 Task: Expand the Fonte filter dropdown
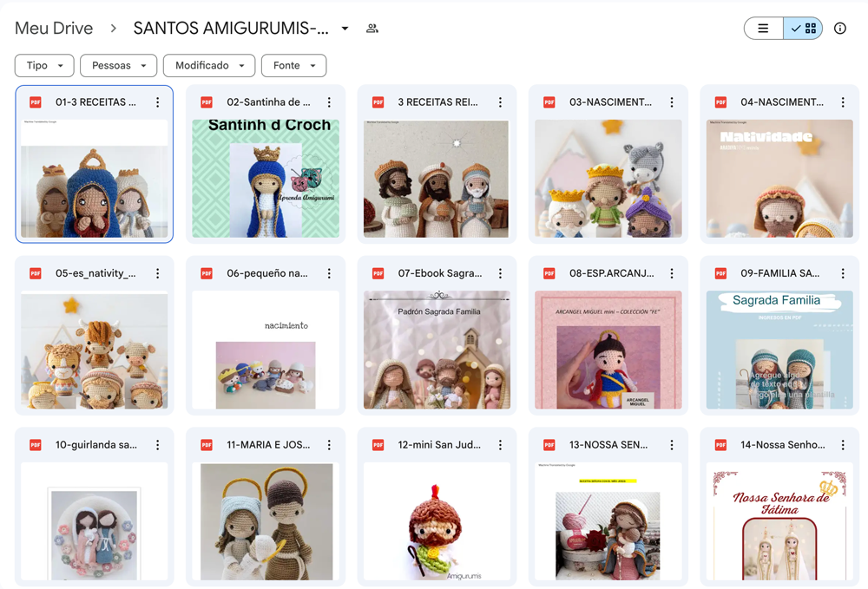(294, 65)
